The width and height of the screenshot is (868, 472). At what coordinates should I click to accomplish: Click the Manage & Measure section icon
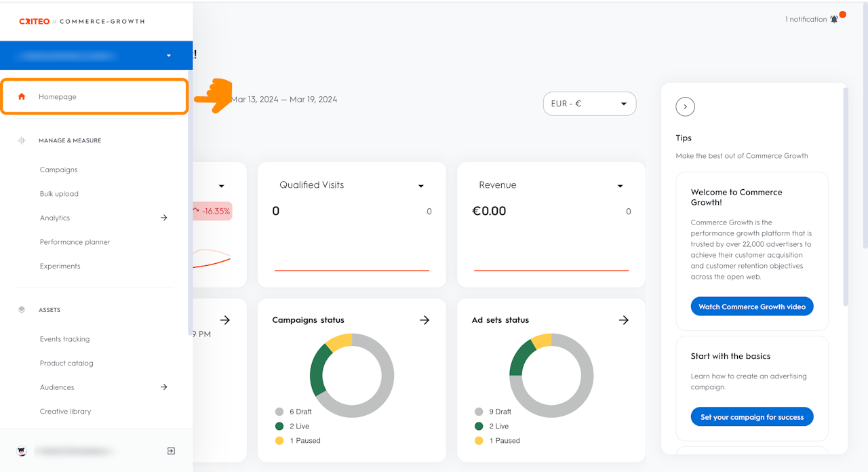[22, 140]
